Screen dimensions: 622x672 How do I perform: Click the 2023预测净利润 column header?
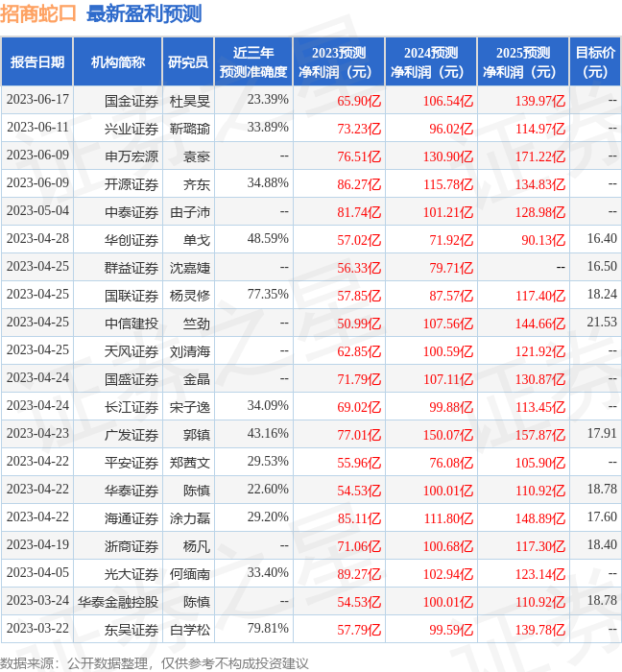339,62
